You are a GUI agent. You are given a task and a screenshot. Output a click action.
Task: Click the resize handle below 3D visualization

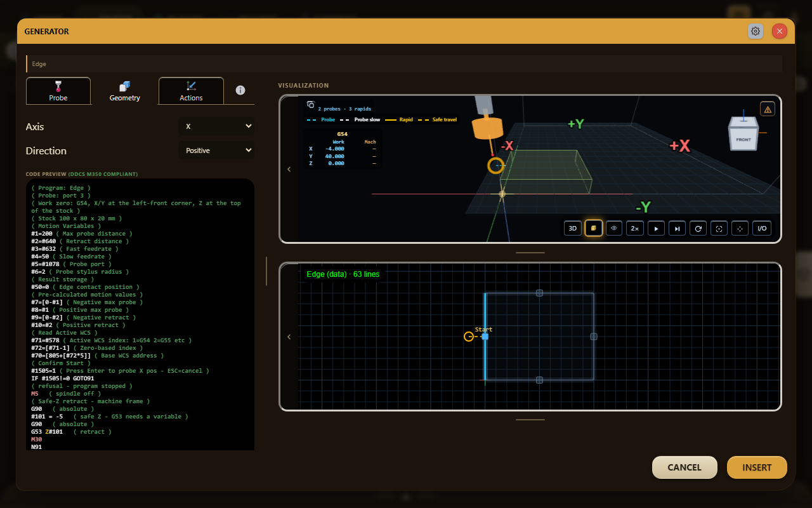[x=530, y=252]
